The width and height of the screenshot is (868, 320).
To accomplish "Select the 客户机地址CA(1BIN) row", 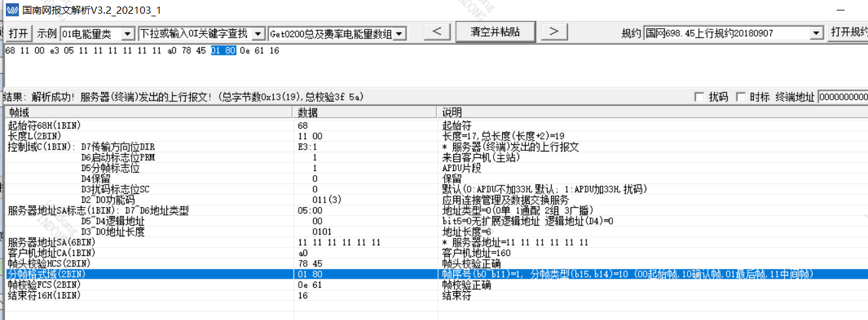I will (x=435, y=253).
